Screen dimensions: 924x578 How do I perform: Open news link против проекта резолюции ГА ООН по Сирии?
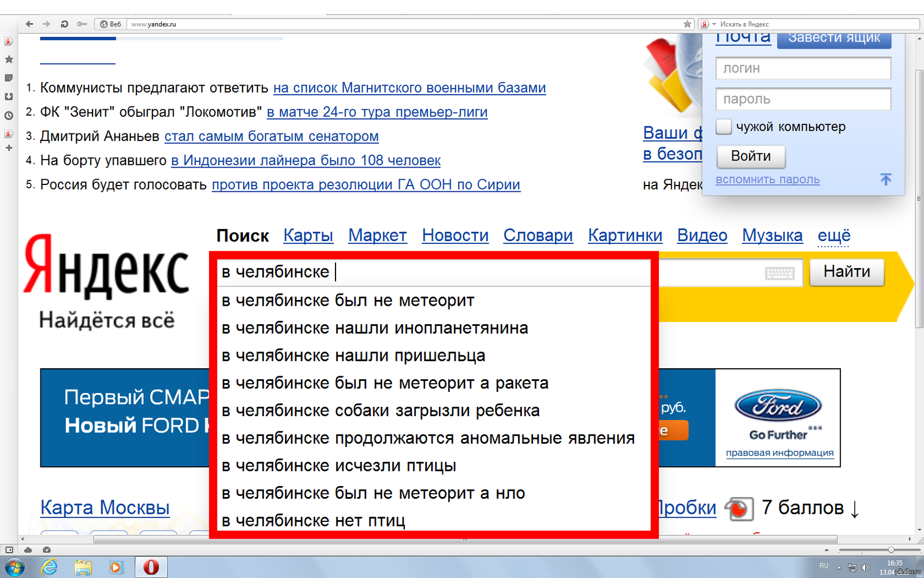click(366, 185)
